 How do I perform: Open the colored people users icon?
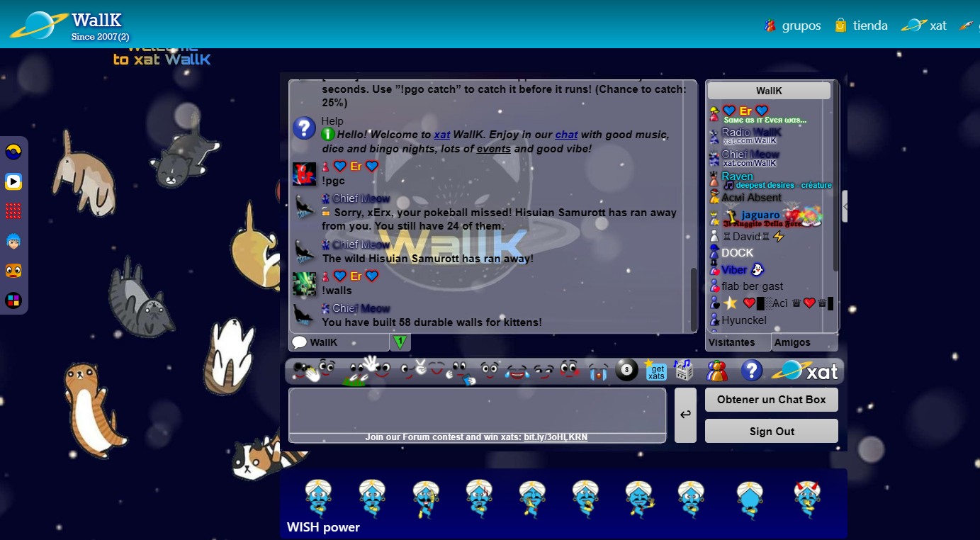pyautogui.click(x=717, y=371)
